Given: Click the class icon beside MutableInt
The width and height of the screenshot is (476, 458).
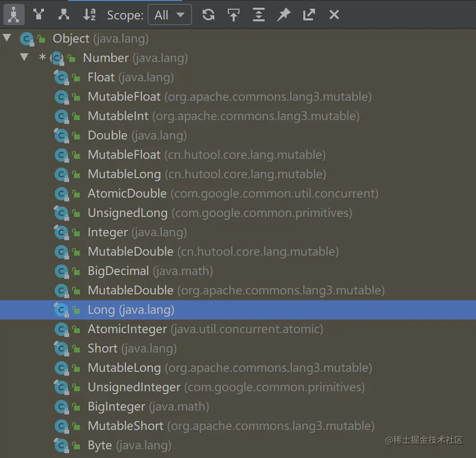Looking at the screenshot, I should click(61, 116).
